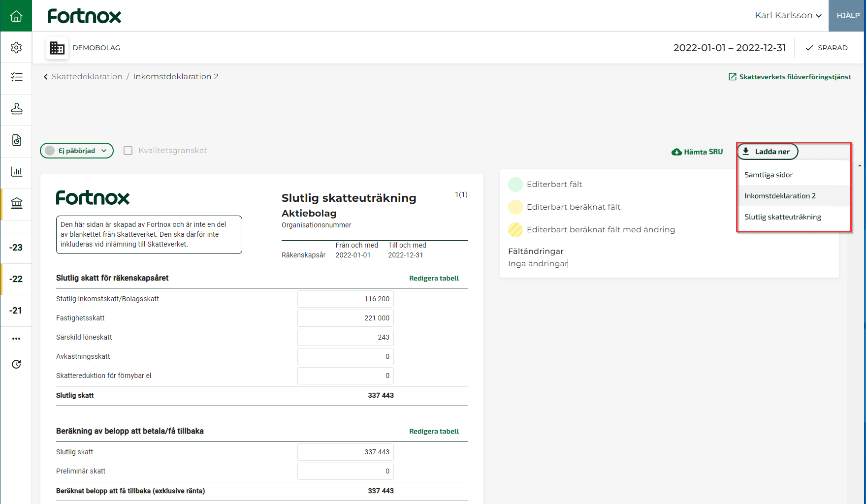Viewport: 866px width, 504px height.
Task: Select year -21 in sidebar
Action: pyautogui.click(x=16, y=311)
